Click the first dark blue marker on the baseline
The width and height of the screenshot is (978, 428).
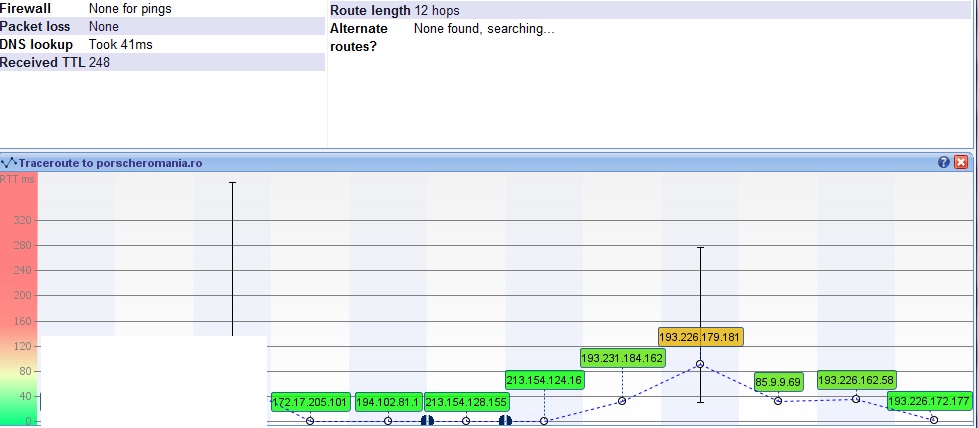(x=427, y=421)
